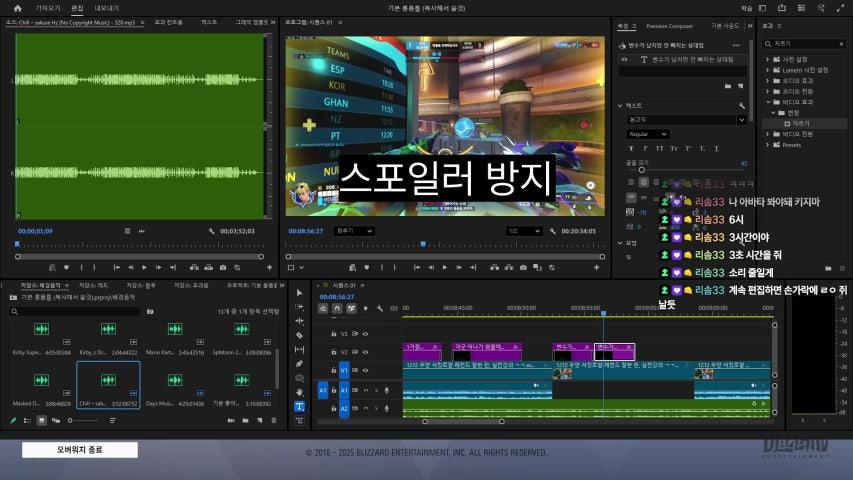The image size is (853, 480).
Task: Open timeline display settings wrench
Action: click(381, 307)
